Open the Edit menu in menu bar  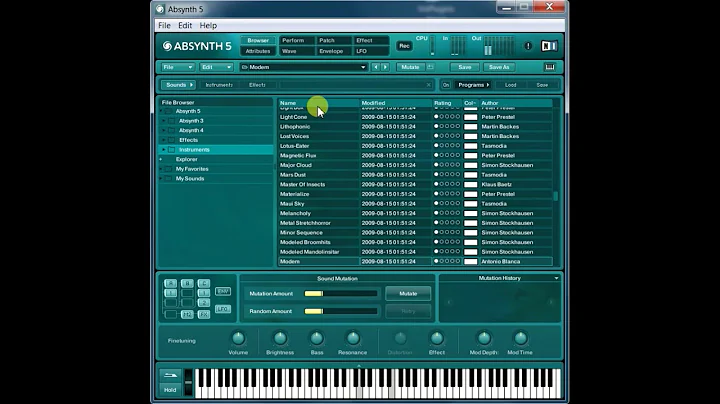185,25
